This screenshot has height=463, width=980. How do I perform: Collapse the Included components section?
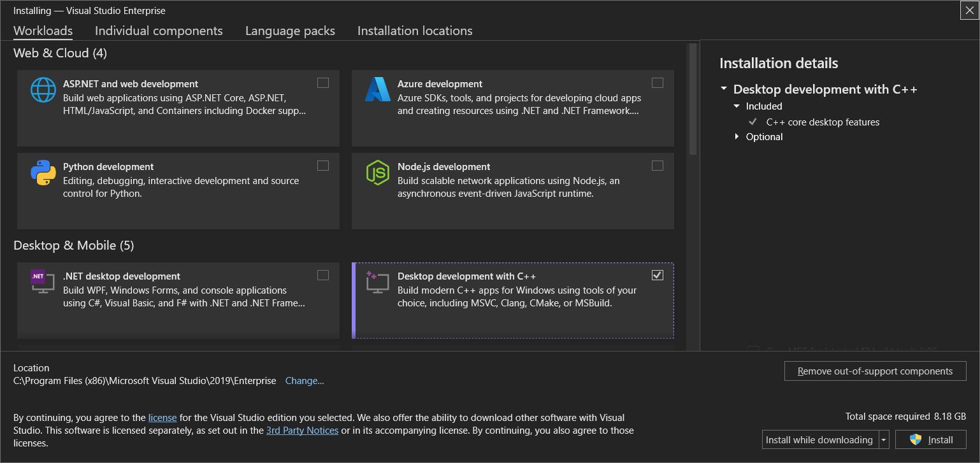(x=737, y=106)
